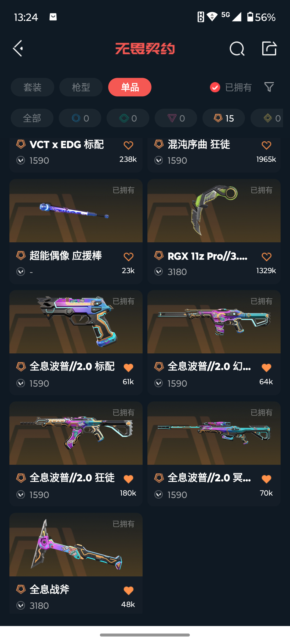Select the orange tier filter showing 15

click(x=224, y=118)
